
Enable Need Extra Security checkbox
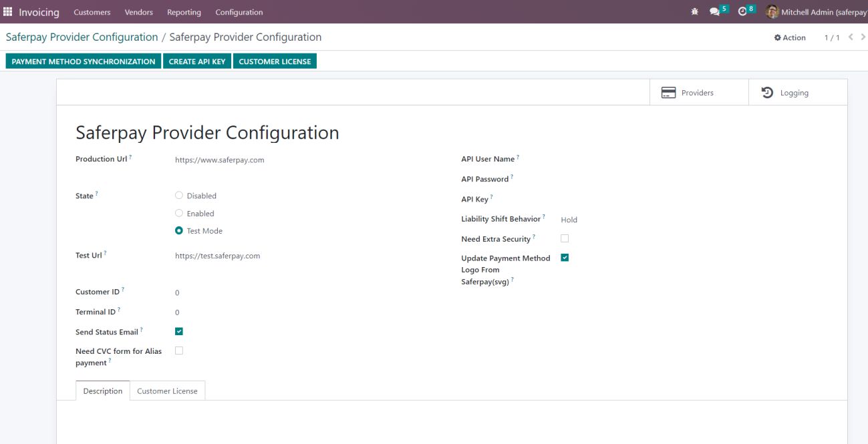pyautogui.click(x=565, y=238)
